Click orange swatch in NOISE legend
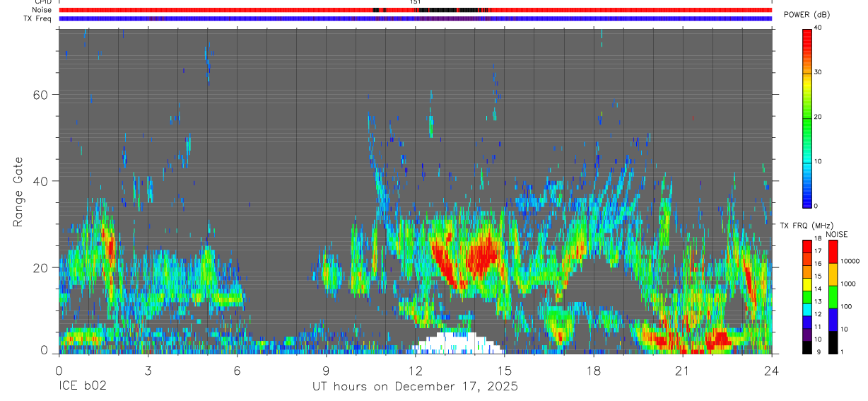Image resolution: width=868 pixels, height=401 pixels. pyautogui.click(x=832, y=274)
